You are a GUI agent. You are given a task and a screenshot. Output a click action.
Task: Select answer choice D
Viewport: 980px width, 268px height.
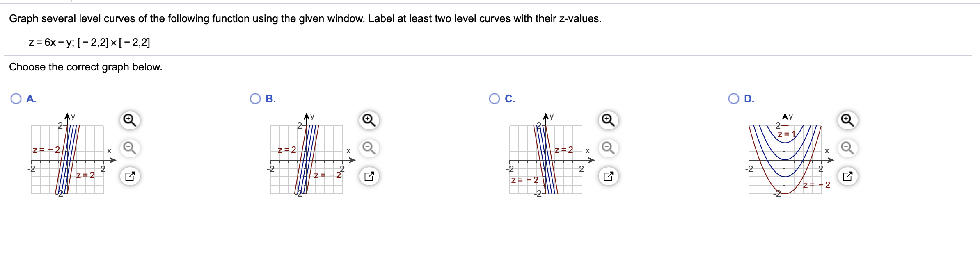(x=735, y=98)
